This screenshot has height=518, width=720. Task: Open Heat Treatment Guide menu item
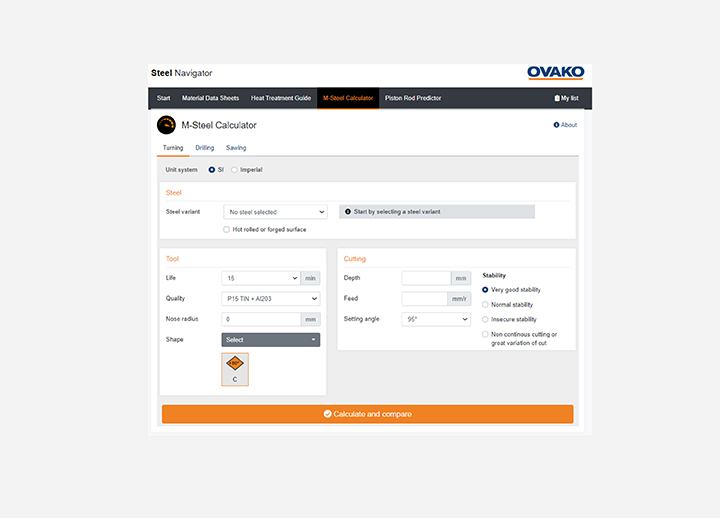point(281,98)
